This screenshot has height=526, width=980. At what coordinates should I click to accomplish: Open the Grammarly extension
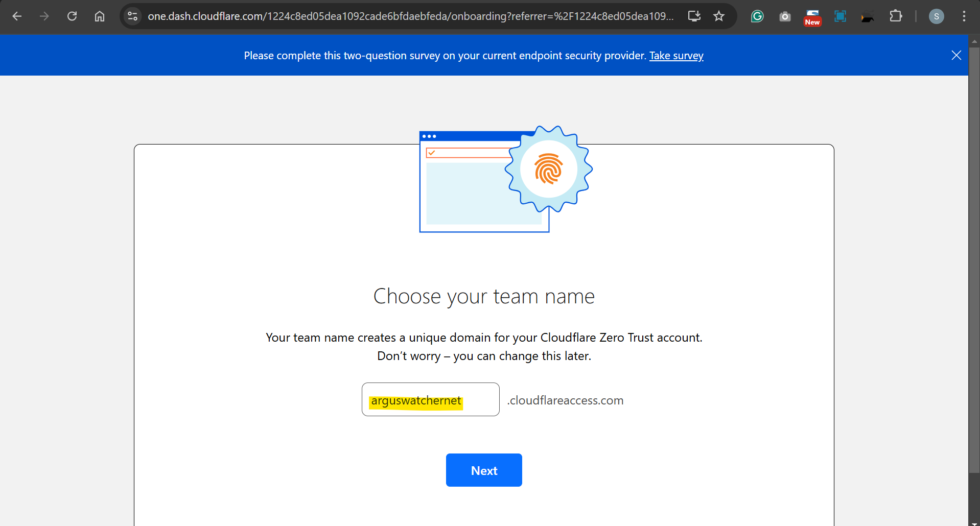(757, 16)
